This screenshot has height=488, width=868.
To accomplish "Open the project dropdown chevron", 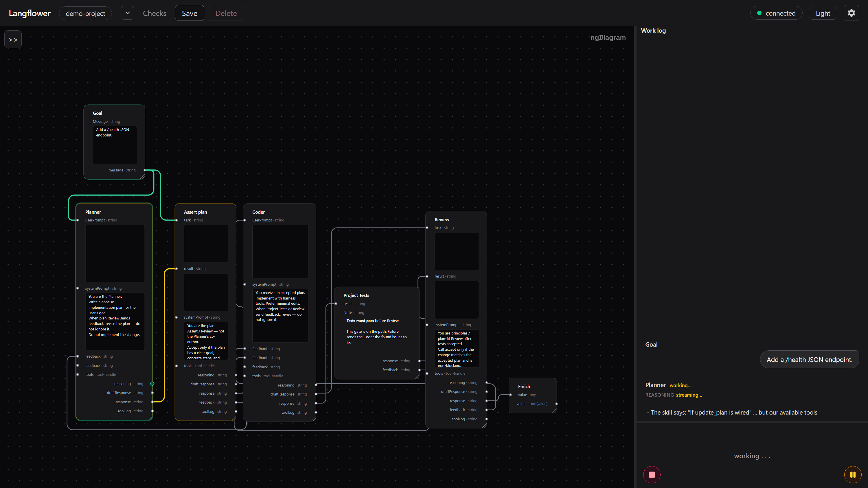I will pos(127,13).
